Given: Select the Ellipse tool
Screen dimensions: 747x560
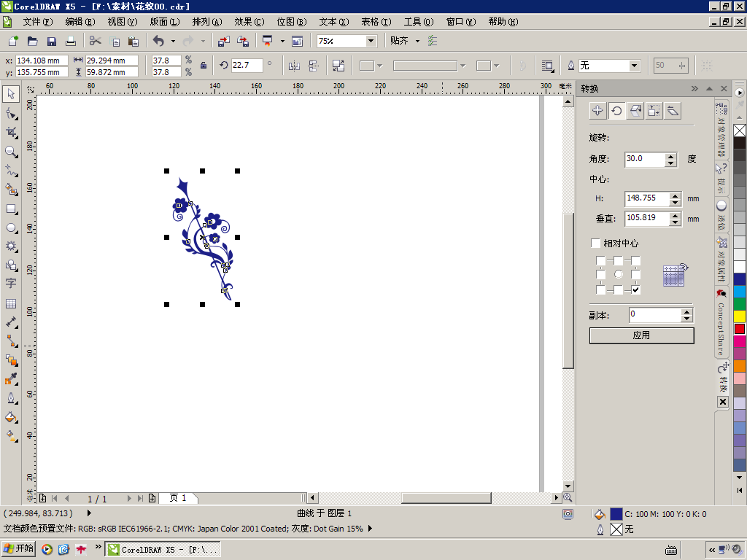Looking at the screenshot, I should 11,228.
